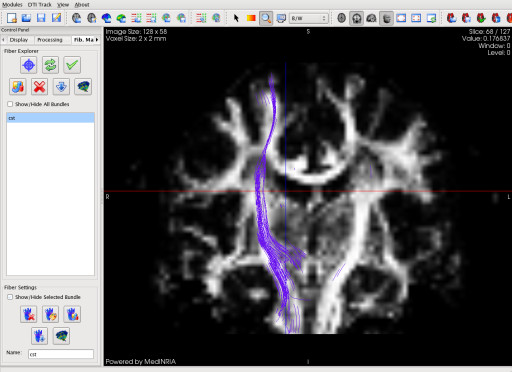Show previous tabs with left arrow
This screenshot has height=372, width=512.
pyautogui.click(x=4, y=40)
